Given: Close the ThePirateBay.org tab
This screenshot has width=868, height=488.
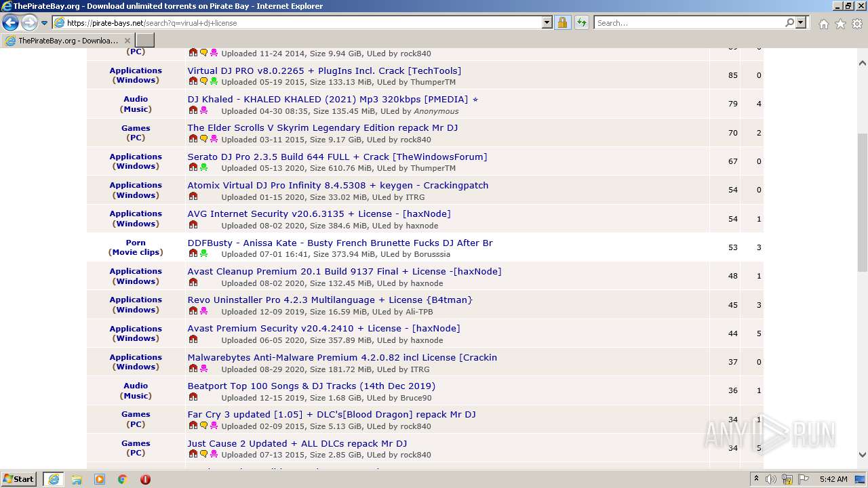Looking at the screenshot, I should [127, 41].
